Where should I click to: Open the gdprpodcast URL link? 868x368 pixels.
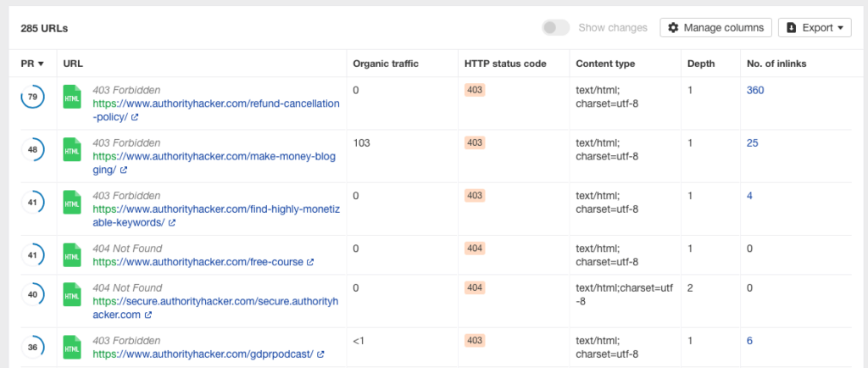[x=203, y=354]
